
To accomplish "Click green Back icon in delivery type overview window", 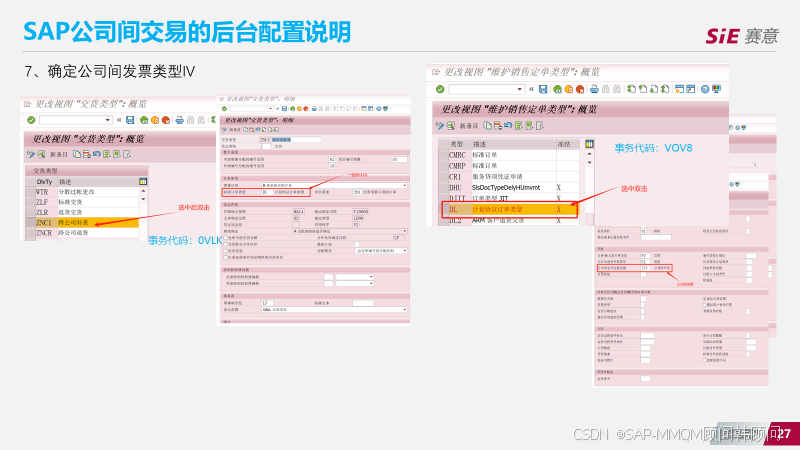I will click(144, 120).
